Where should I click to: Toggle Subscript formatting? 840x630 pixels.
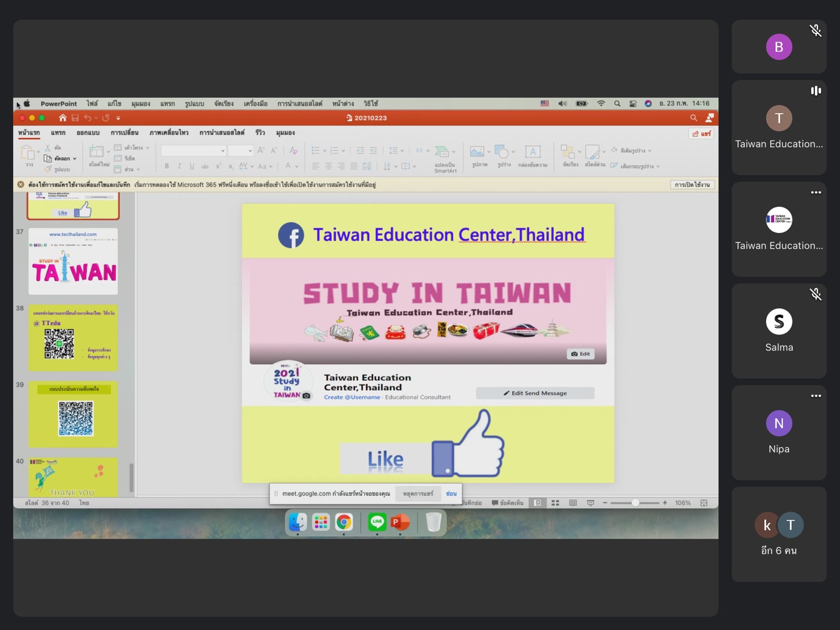231,166
